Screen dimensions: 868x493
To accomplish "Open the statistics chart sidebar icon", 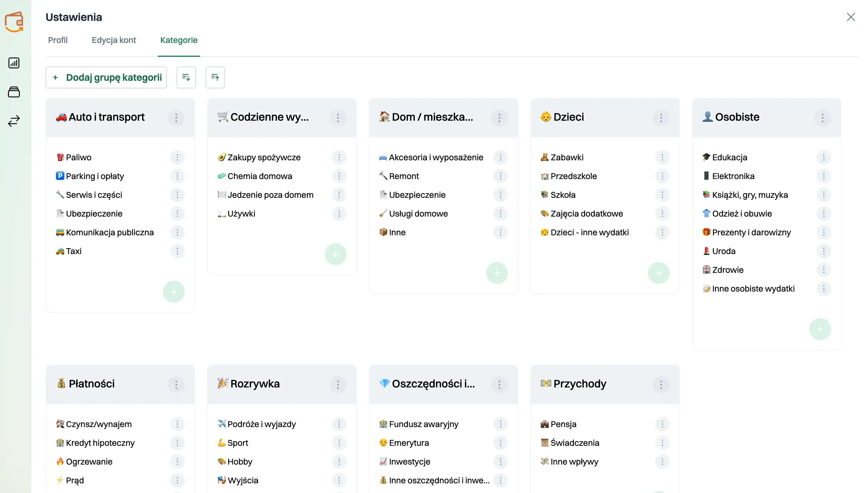I will coord(14,63).
